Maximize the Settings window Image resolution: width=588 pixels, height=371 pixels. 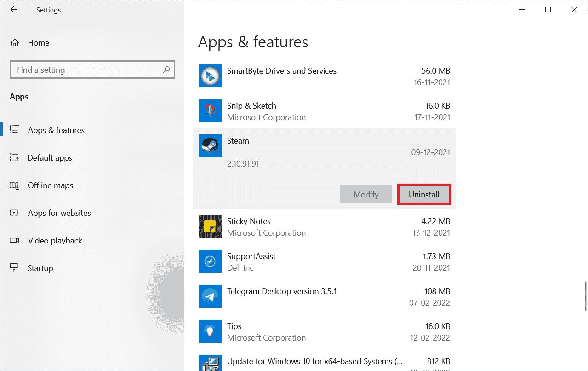click(x=548, y=10)
